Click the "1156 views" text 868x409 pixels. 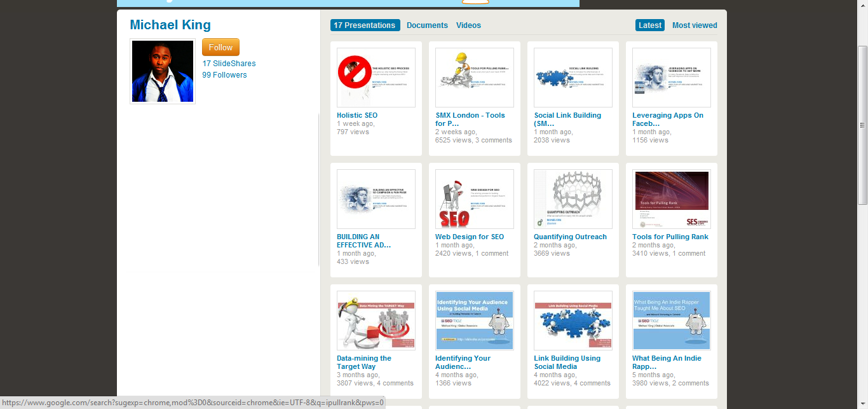click(650, 141)
